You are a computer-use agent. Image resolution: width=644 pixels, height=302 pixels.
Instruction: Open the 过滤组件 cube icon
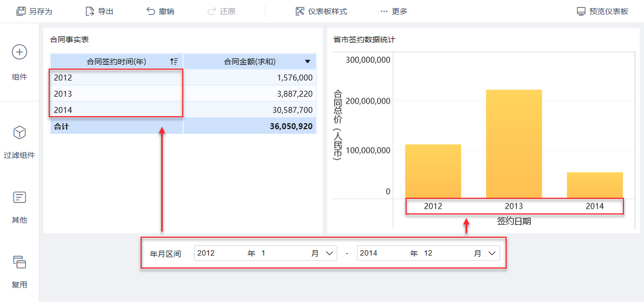pyautogui.click(x=19, y=132)
